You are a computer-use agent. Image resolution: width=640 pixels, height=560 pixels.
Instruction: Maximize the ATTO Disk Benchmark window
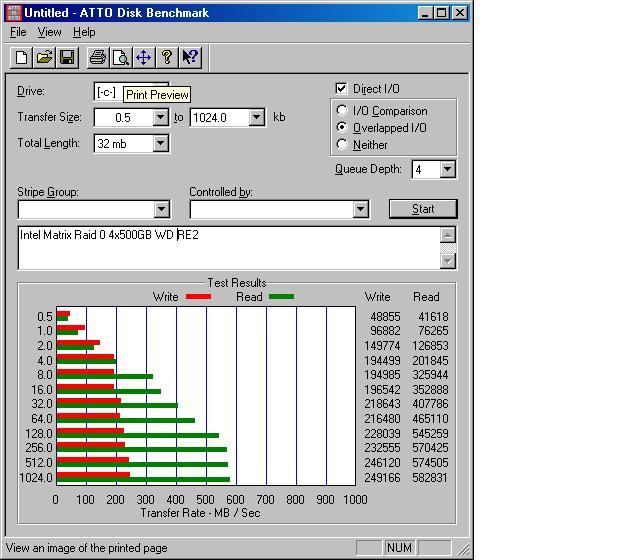click(442, 13)
